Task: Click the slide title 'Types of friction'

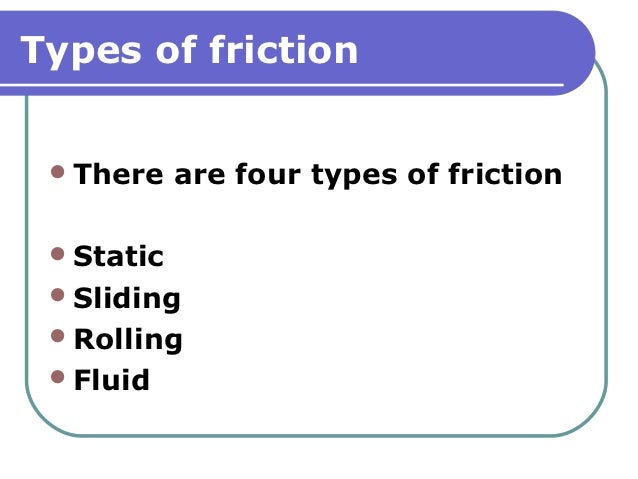Action: pos(189,51)
